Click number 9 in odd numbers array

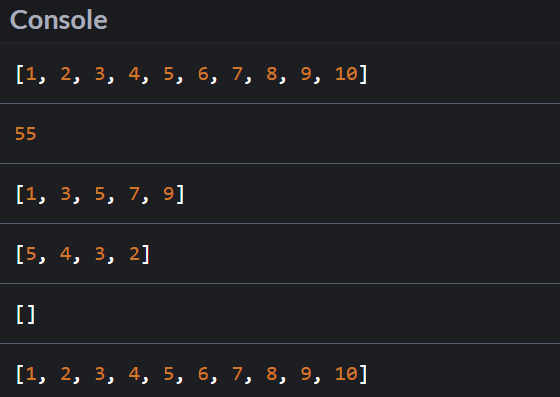click(168, 194)
